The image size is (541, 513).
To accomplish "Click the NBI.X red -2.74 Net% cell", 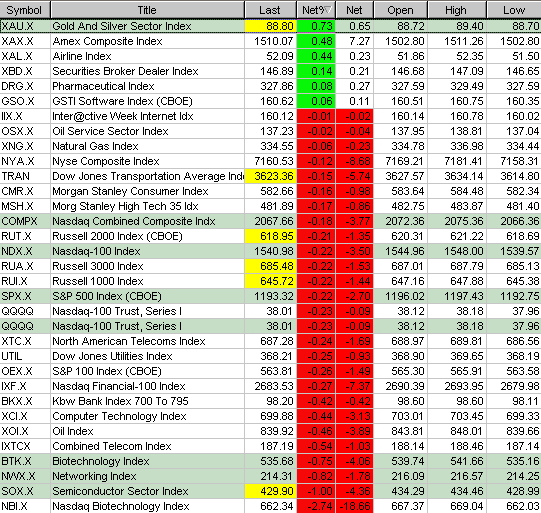I will pos(316,506).
